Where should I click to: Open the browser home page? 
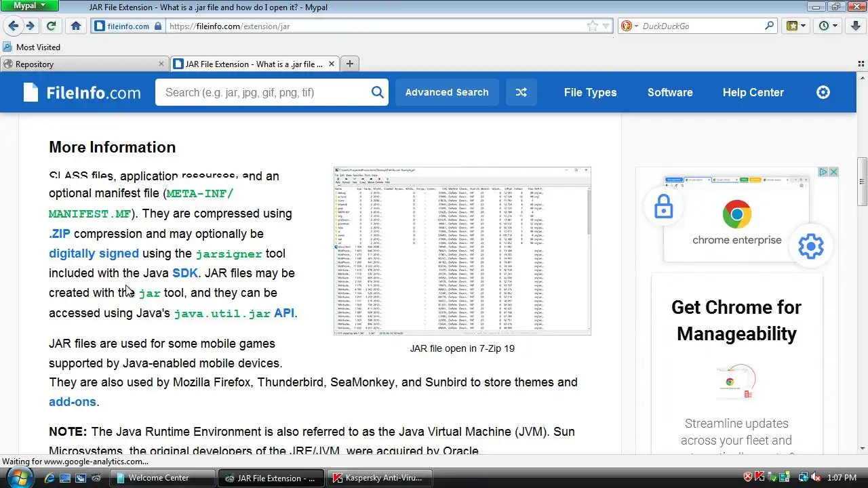76,26
